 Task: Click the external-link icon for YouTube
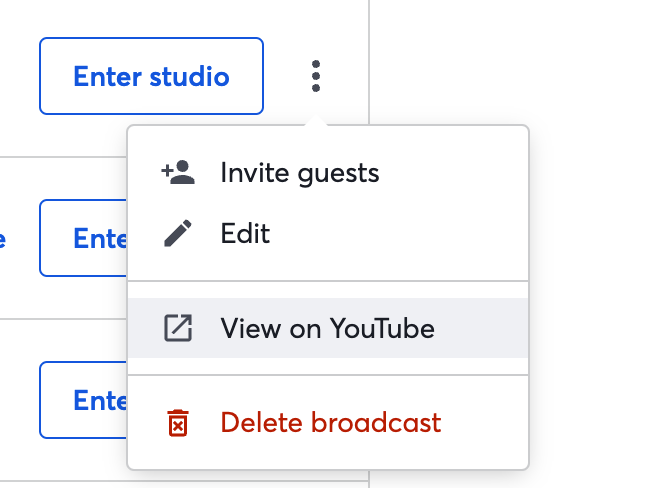pyautogui.click(x=178, y=328)
